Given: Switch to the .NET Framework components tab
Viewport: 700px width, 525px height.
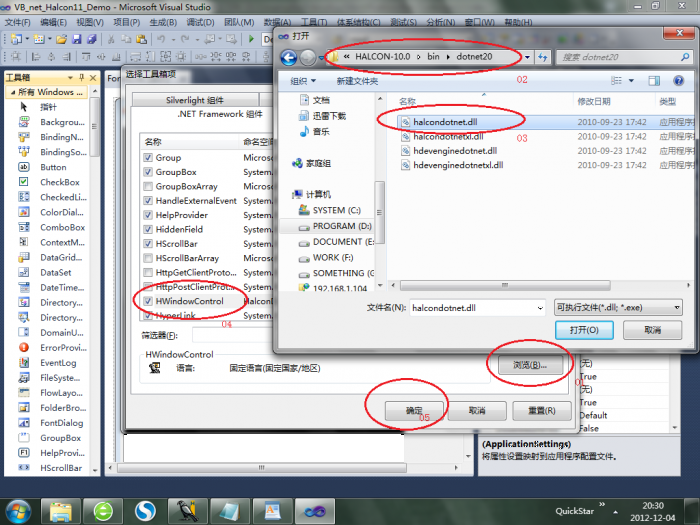Looking at the screenshot, I should pos(220,114).
